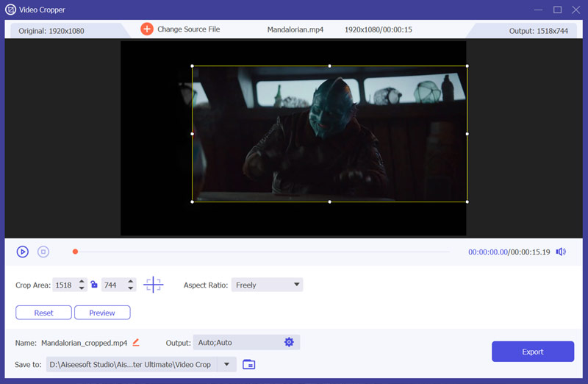Open output settings with the gear icon
This screenshot has height=384, width=588.
click(x=289, y=342)
